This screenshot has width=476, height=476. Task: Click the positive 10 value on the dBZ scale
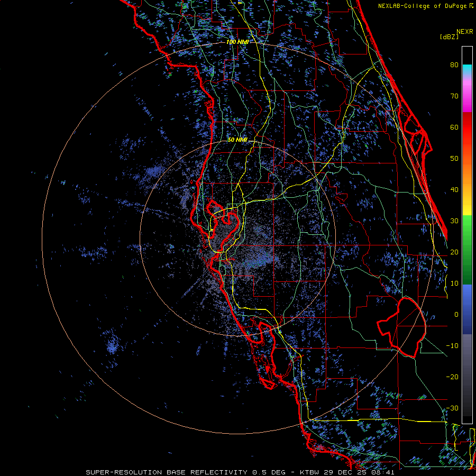454,283
